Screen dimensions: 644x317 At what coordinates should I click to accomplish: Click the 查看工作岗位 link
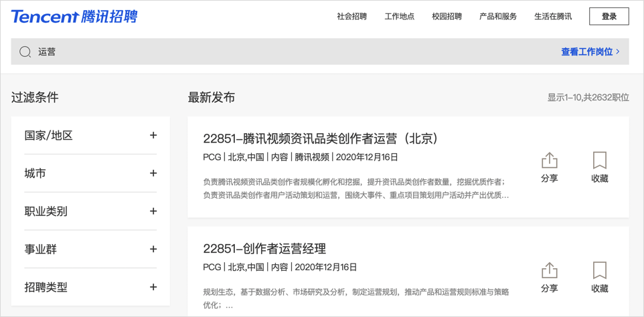coord(590,51)
